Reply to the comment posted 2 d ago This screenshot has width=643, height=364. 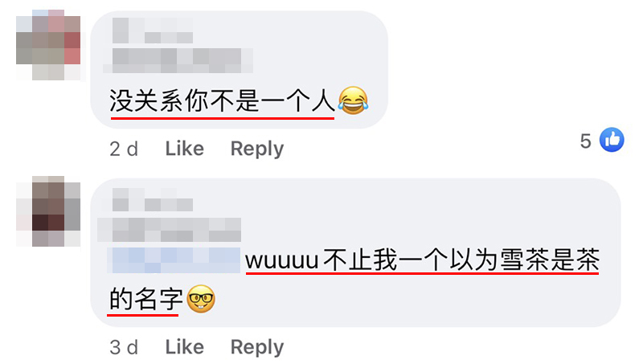[x=257, y=149]
